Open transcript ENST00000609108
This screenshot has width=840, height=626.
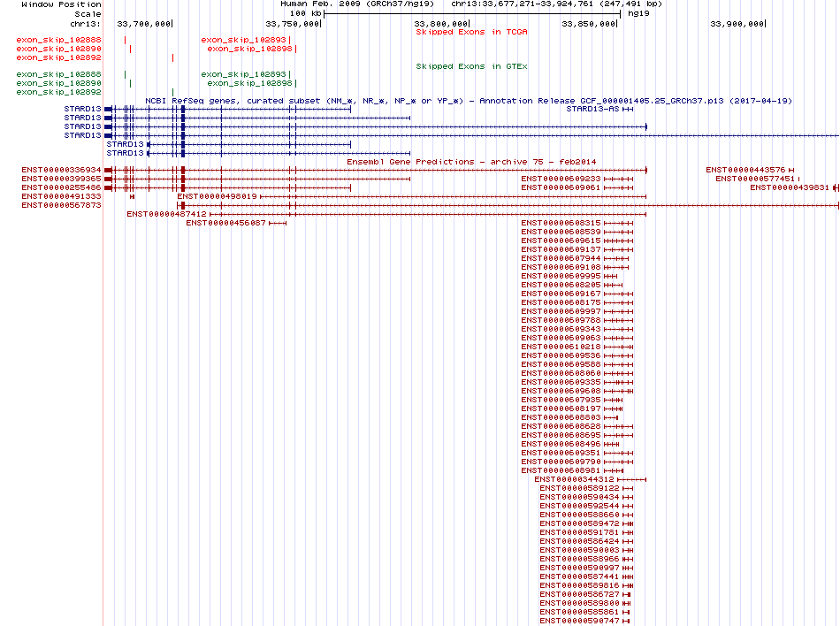[x=561, y=267]
